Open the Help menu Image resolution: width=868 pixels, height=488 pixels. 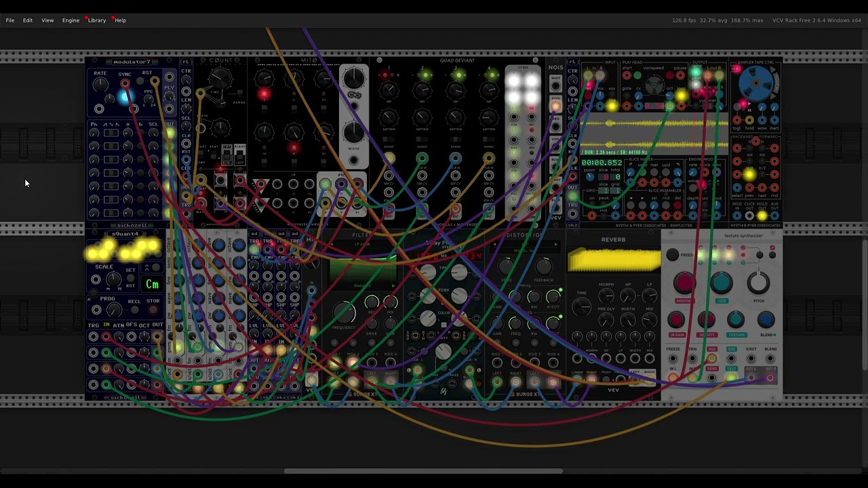pos(120,20)
